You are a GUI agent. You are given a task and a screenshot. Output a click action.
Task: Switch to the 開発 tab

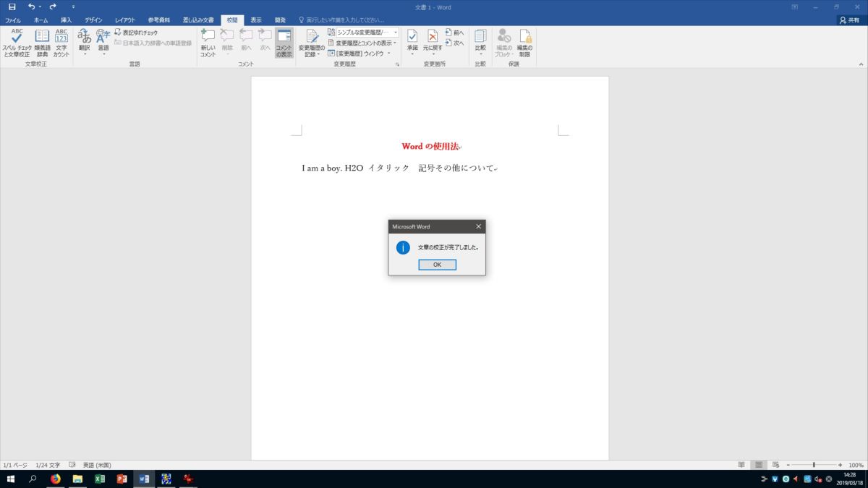pyautogui.click(x=280, y=20)
